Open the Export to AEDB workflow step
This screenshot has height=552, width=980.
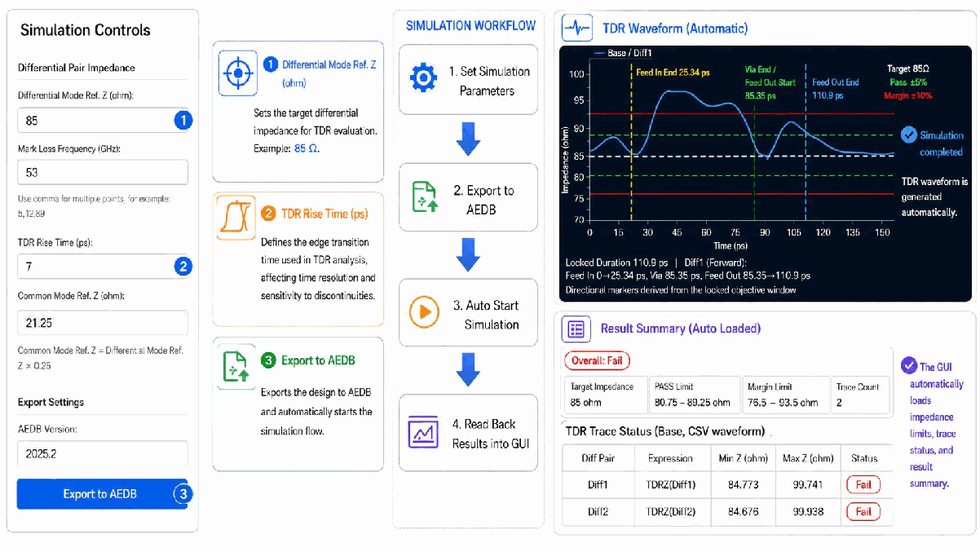[x=468, y=198]
